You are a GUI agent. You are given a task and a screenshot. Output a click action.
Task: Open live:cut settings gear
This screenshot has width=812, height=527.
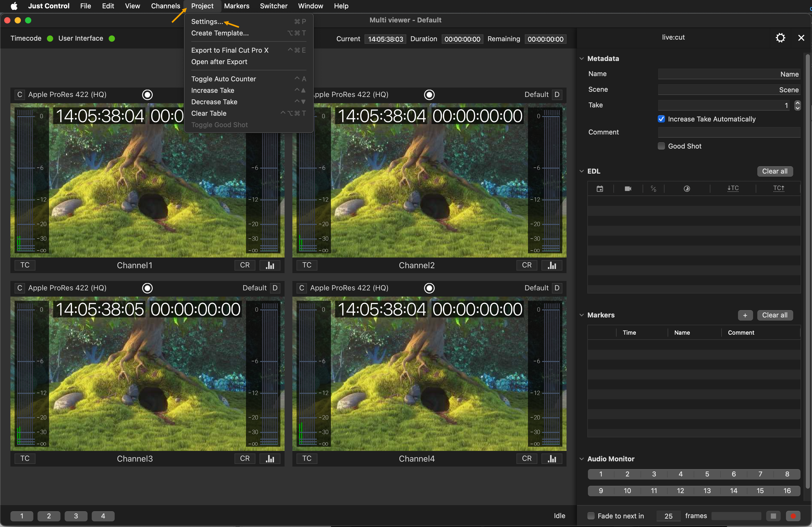coord(780,38)
